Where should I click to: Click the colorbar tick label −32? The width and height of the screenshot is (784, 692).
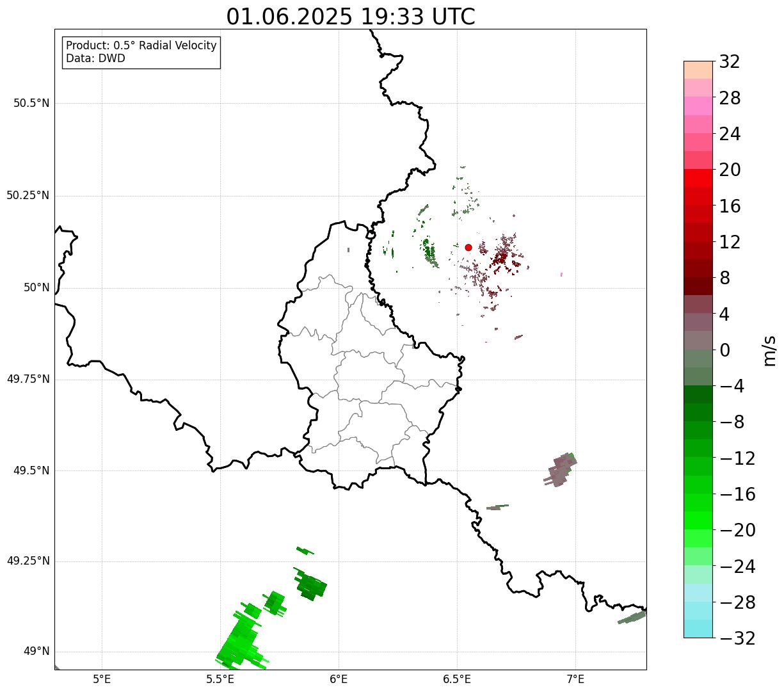tap(737, 638)
